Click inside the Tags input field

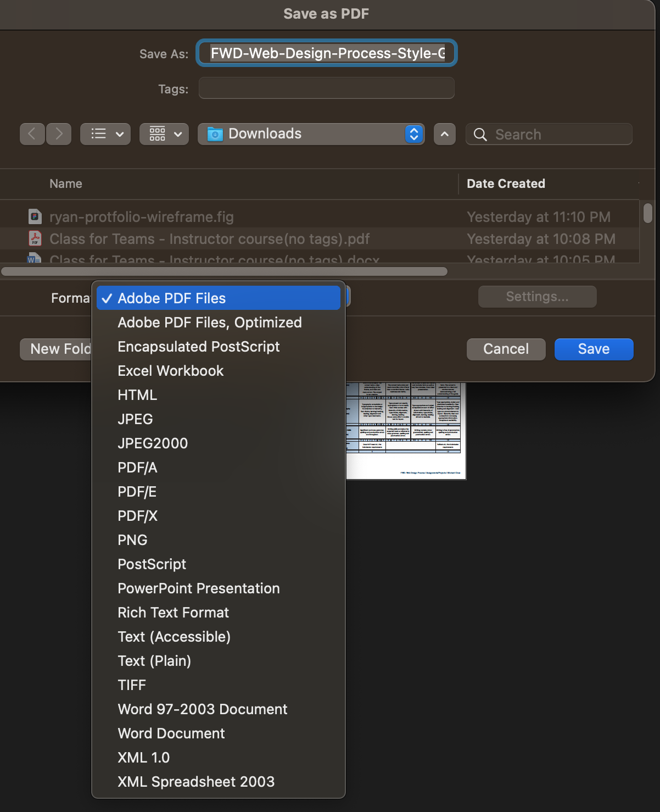point(326,88)
